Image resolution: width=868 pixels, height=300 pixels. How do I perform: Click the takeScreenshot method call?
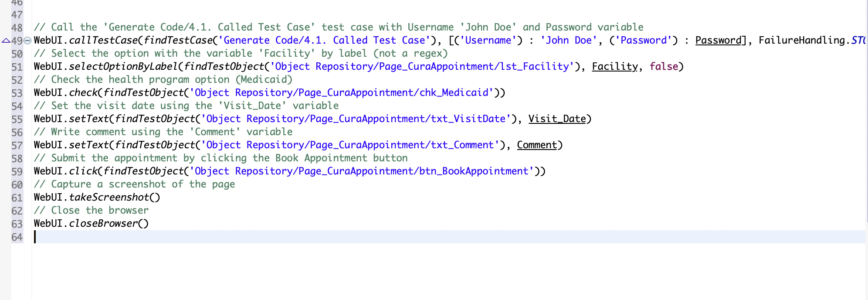click(109, 197)
